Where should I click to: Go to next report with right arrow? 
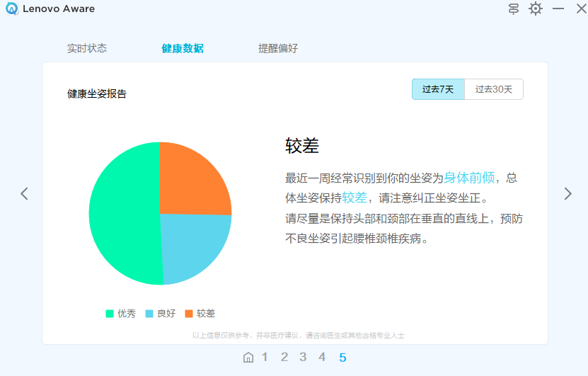pos(567,193)
